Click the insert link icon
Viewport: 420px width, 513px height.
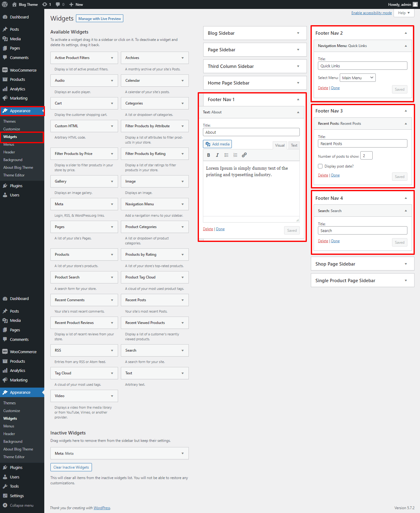click(x=244, y=155)
